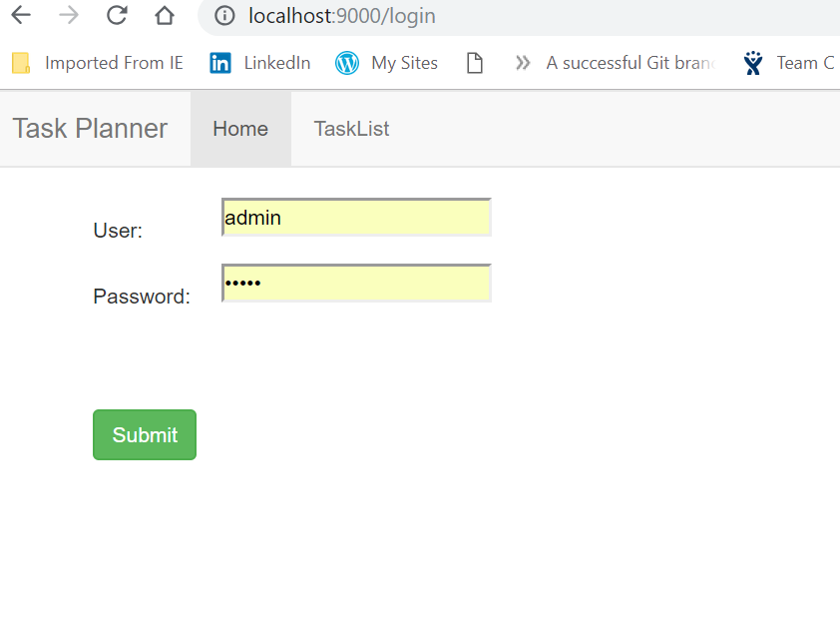Focus the Password input field
Image resolution: width=840 pixels, height=629 pixels.
[x=356, y=284]
